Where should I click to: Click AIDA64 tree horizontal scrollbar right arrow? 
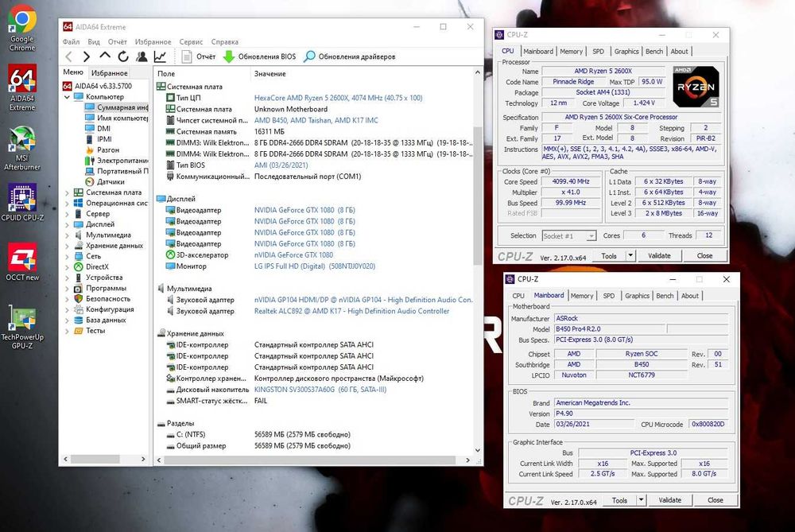coord(143,459)
